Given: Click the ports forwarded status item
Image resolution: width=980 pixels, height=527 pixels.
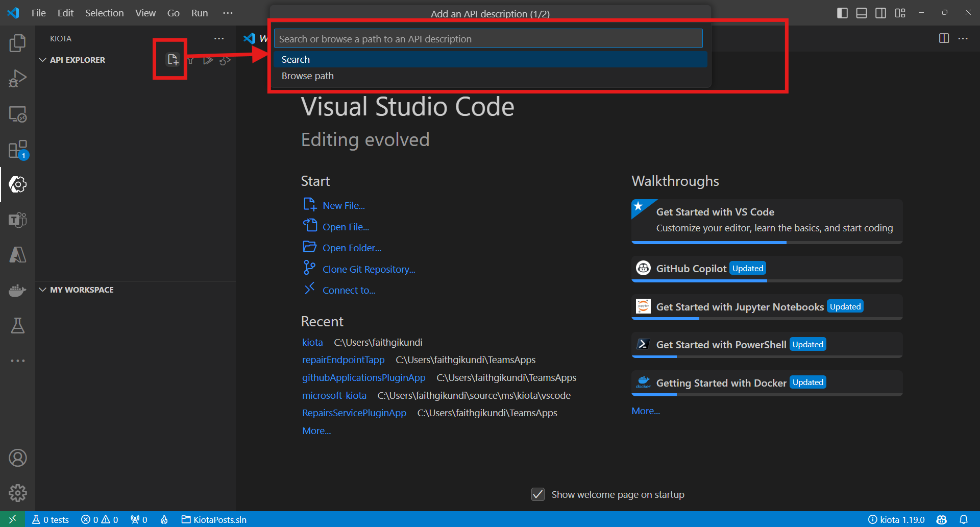Looking at the screenshot, I should point(139,519).
